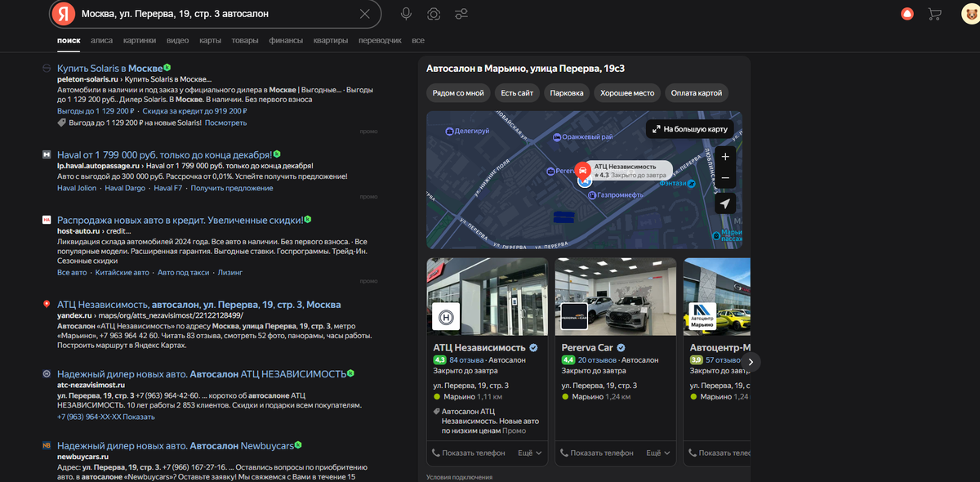Open the 'Лизинг' sitelink

(x=229, y=272)
